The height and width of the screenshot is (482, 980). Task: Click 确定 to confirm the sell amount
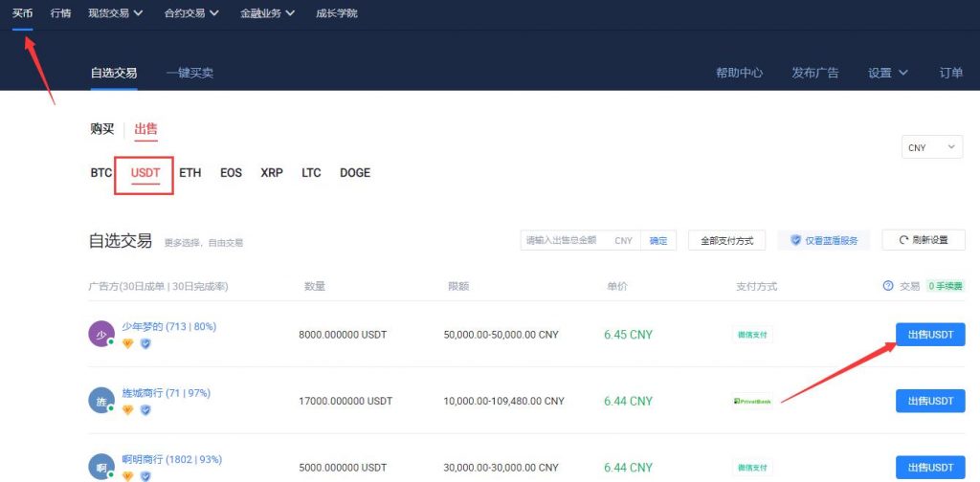coord(658,240)
